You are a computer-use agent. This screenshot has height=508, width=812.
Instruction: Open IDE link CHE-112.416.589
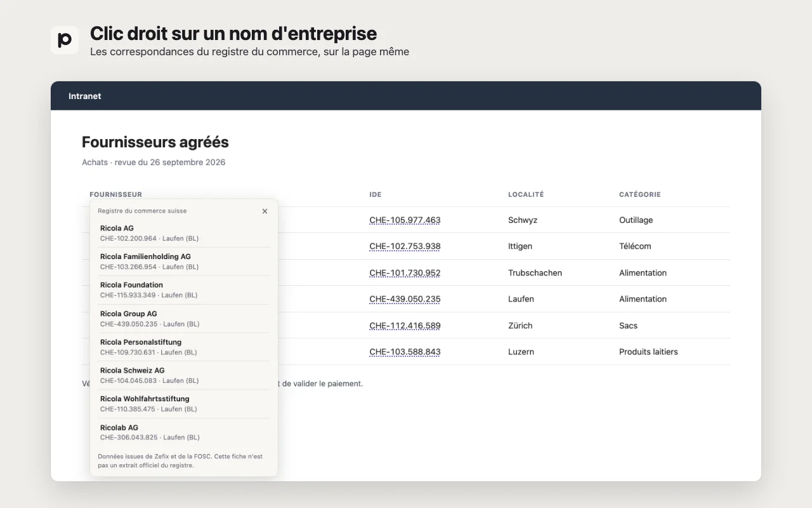tap(405, 326)
